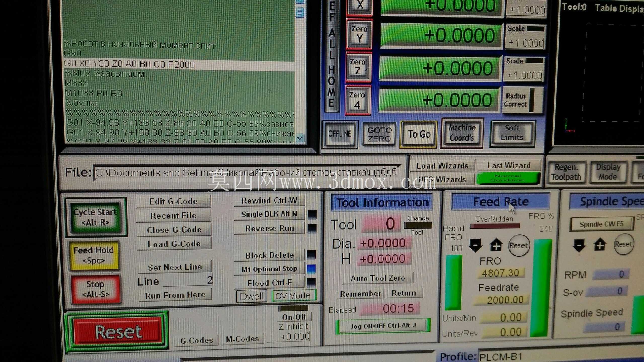Reset the spindle speed override
Viewport: 644px width, 362px height.
[623, 244]
